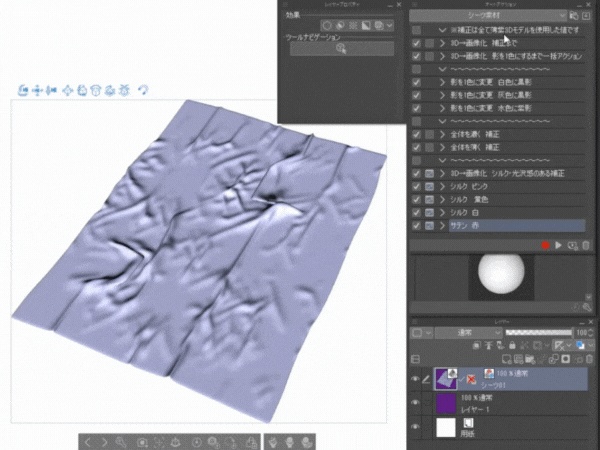This screenshot has width=600, height=450.
Task: Click the lock icon in 3D launcher
Action: pos(251,442)
